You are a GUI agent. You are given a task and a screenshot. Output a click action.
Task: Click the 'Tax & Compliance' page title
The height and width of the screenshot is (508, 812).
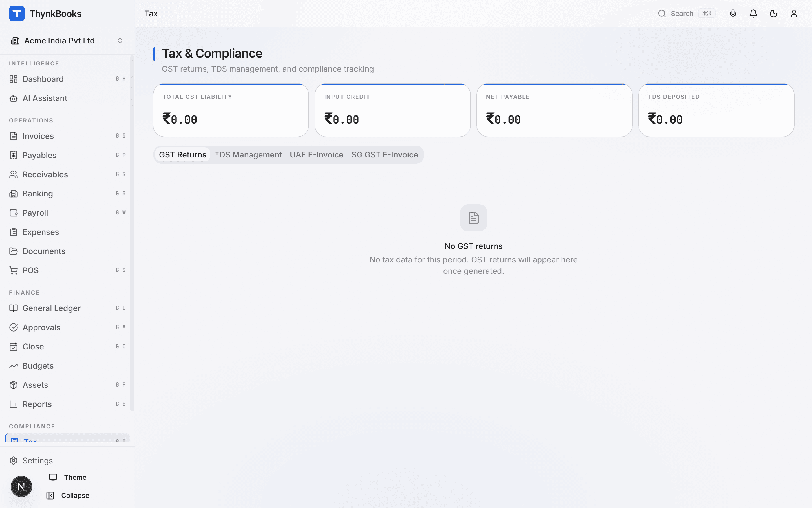(212, 53)
